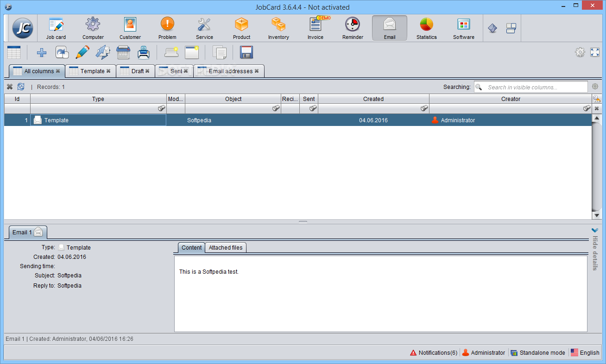Viewport: 606px width, 364px height.
Task: Click the shredder delete icon
Action: tap(123, 52)
